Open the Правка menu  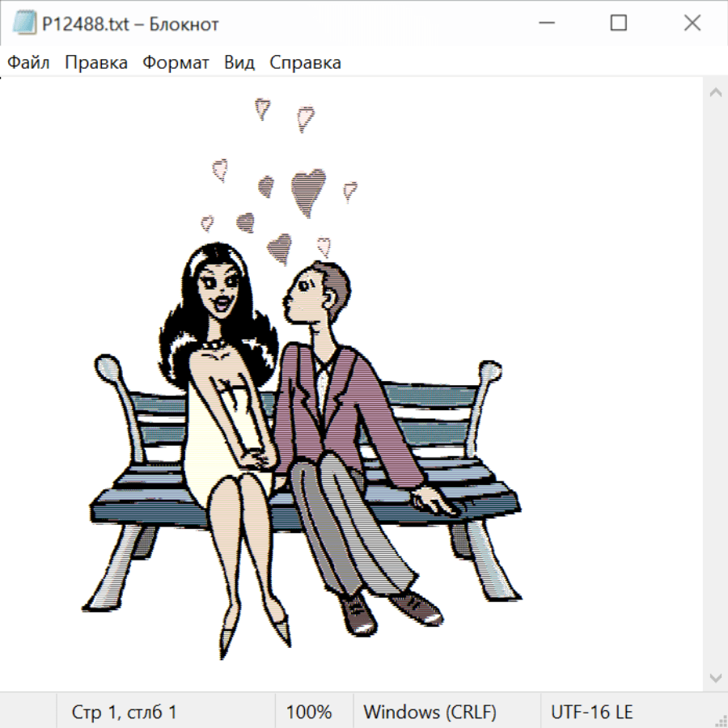[96, 63]
